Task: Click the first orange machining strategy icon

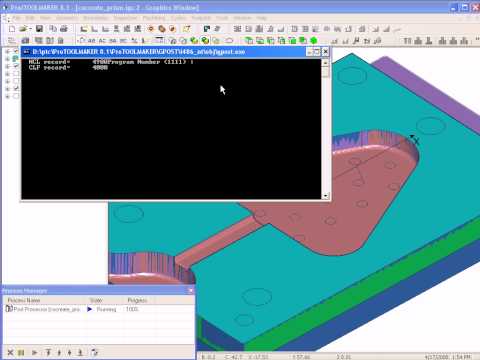Action: 151,29
